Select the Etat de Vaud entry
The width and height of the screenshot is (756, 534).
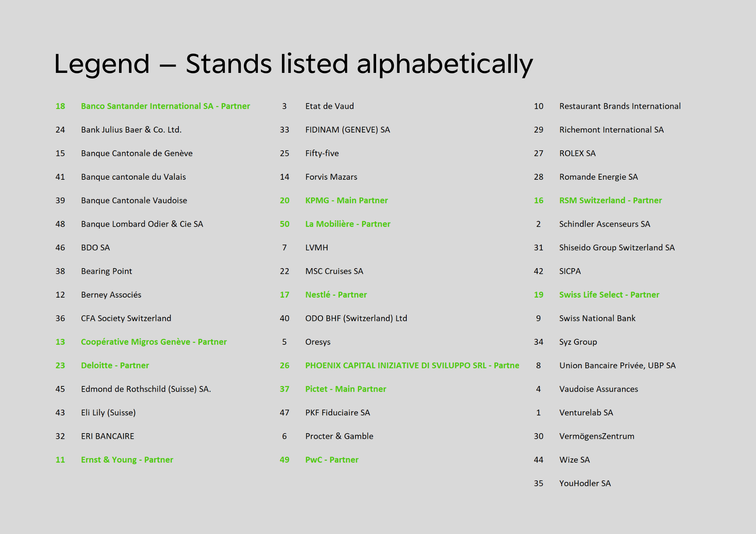[329, 106]
